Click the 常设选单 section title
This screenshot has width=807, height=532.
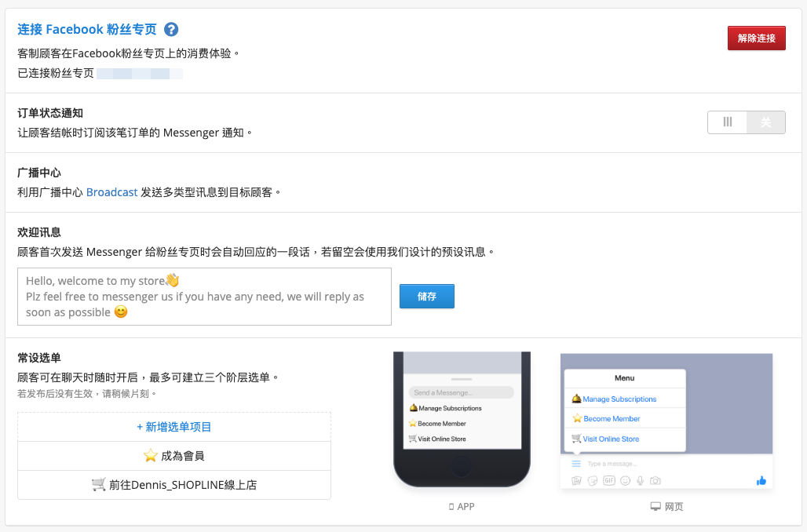point(39,358)
